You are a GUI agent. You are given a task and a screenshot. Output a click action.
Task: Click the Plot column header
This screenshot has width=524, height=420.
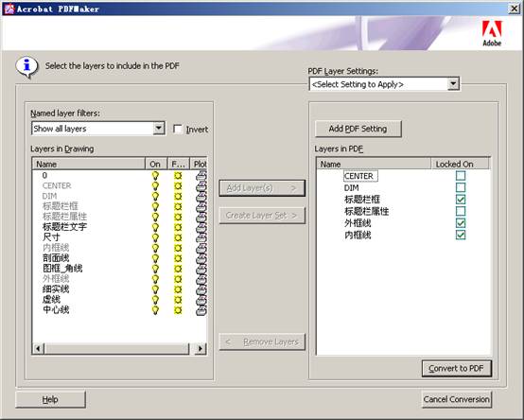click(199, 164)
